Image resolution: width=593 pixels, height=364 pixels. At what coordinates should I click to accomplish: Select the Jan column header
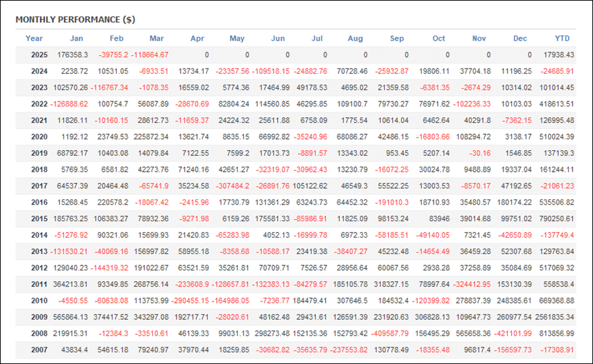tap(76, 38)
